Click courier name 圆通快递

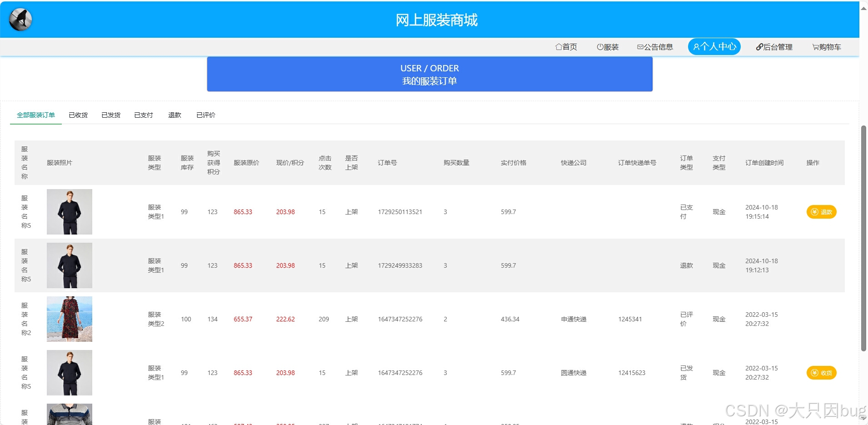[x=574, y=373]
